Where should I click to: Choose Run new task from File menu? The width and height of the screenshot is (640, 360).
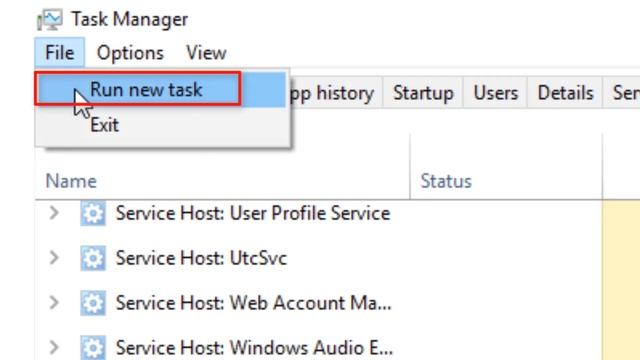click(x=160, y=89)
